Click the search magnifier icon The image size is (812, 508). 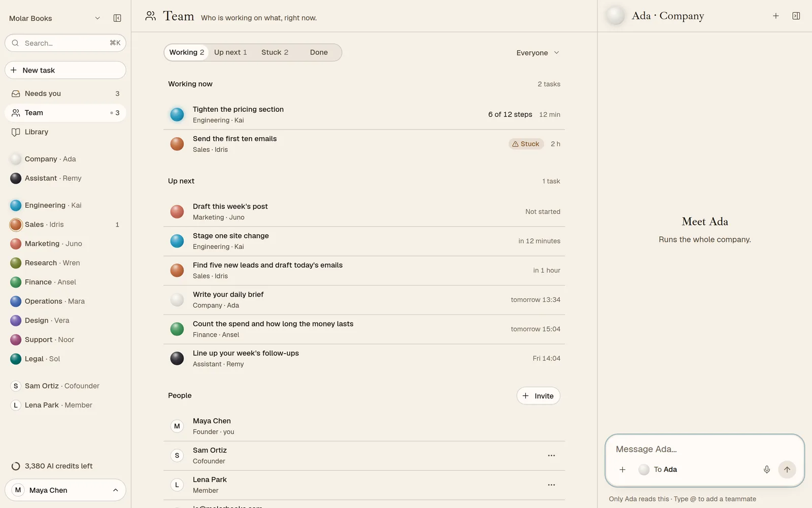click(x=15, y=43)
